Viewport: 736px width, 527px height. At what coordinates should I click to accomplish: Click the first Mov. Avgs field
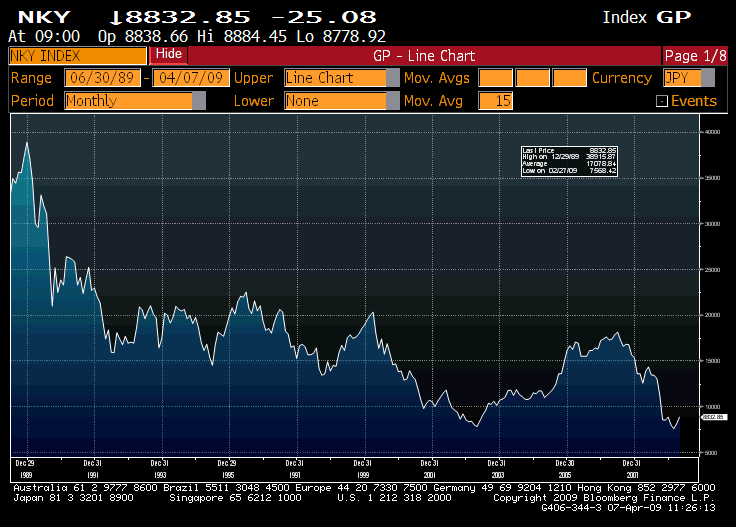(x=495, y=77)
